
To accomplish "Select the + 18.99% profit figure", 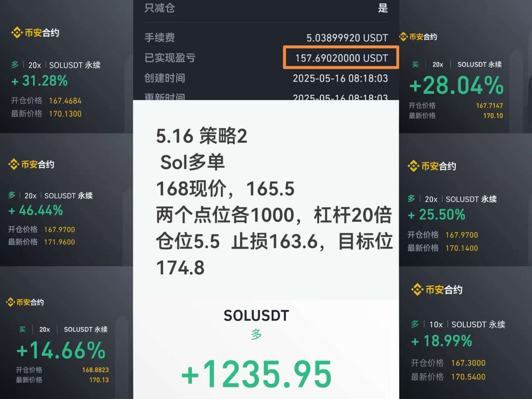I will point(441,341).
